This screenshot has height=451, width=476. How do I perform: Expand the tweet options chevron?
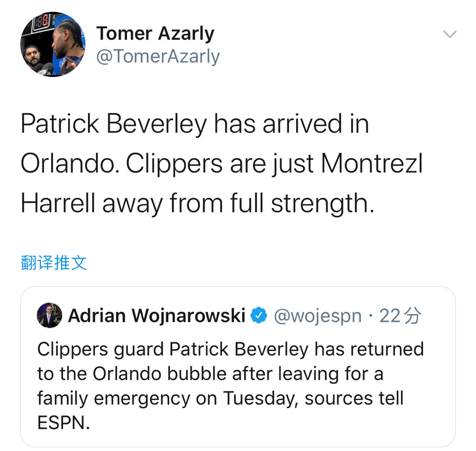(x=450, y=34)
